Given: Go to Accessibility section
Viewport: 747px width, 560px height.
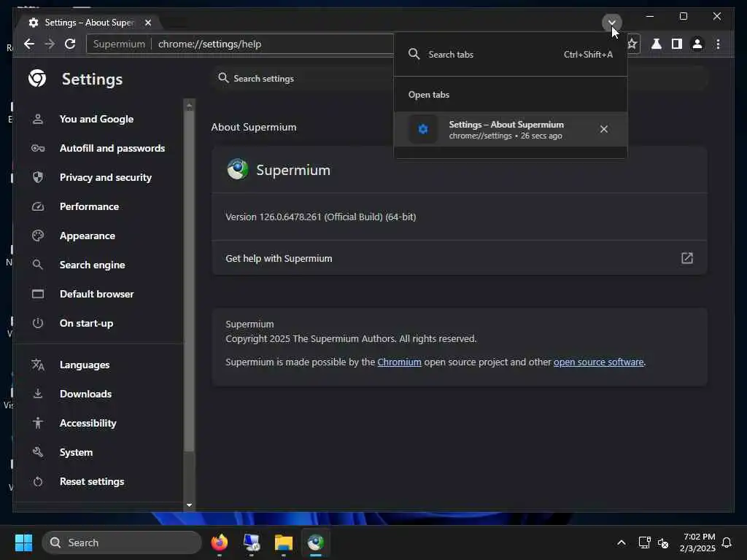Looking at the screenshot, I should [88, 423].
